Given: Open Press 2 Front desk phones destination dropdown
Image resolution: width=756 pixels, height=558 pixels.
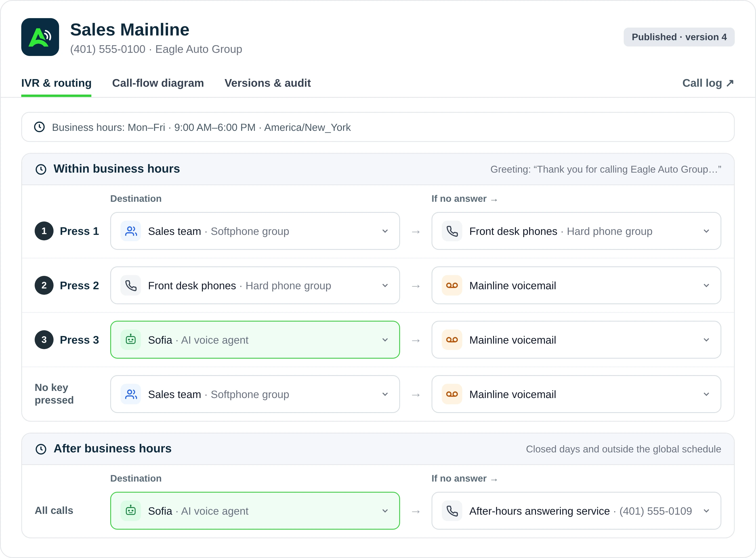Looking at the screenshot, I should [255, 285].
